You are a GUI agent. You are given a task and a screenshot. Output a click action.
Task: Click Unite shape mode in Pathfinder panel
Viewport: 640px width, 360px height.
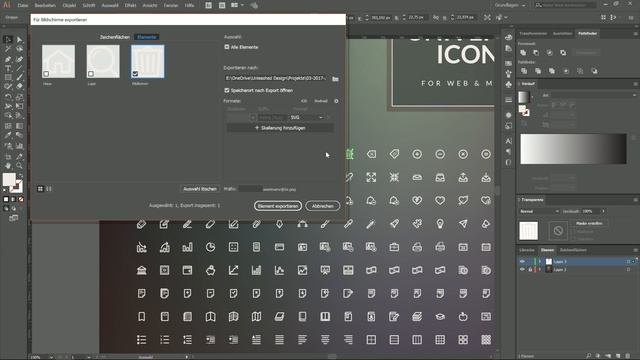(523, 53)
